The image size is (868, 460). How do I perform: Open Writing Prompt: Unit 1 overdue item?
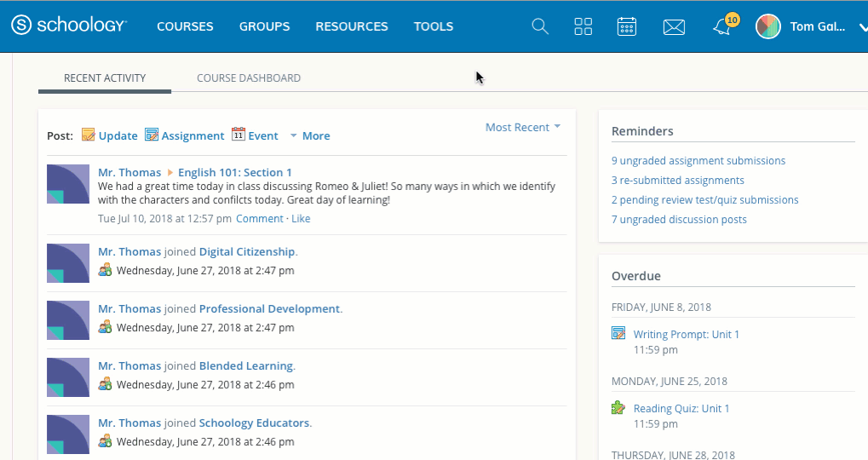(687, 334)
